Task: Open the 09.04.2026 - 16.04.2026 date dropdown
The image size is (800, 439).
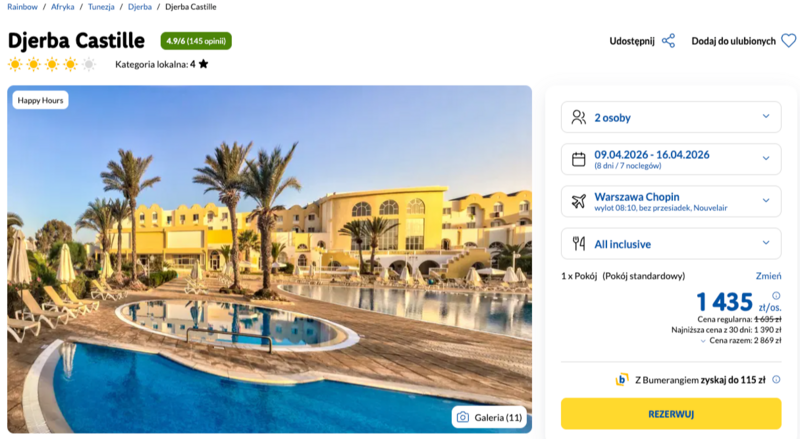Action: click(x=671, y=159)
